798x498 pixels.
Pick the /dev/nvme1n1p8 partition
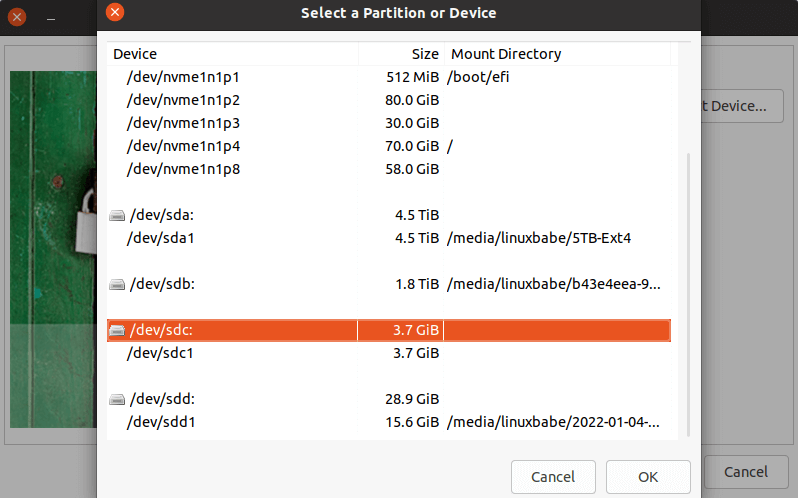183,169
